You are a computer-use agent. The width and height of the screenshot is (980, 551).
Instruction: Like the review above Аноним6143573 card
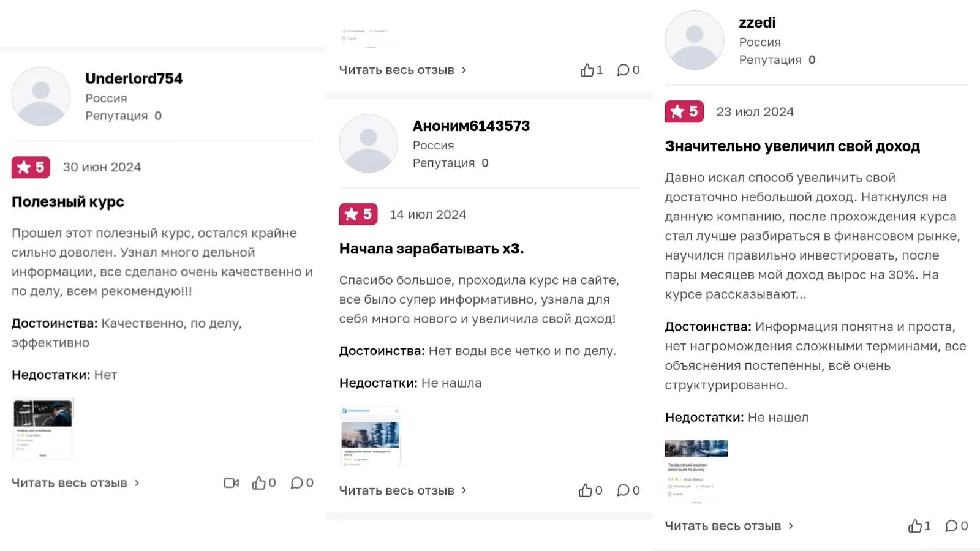click(592, 70)
